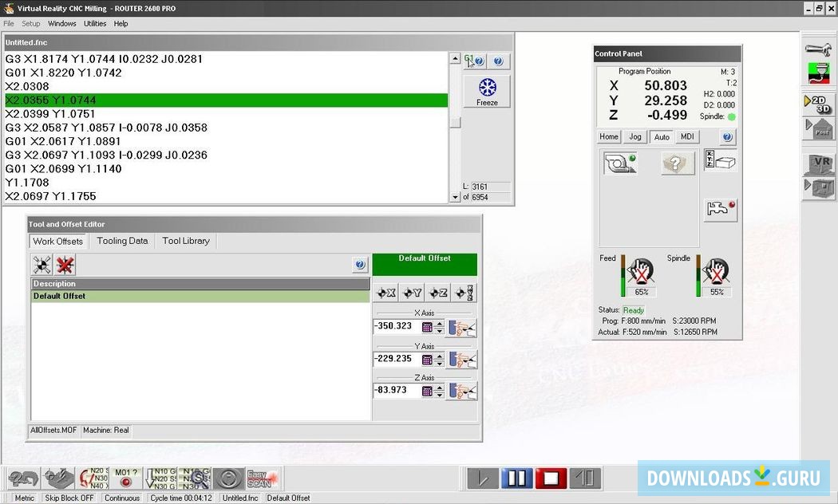Open the G1 code help icon

pyautogui.click(x=474, y=61)
